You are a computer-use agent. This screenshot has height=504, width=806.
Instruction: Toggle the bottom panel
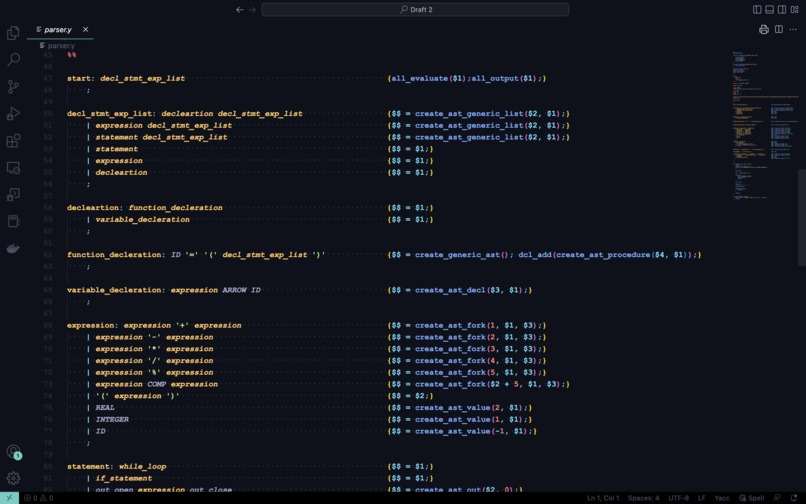770,9
